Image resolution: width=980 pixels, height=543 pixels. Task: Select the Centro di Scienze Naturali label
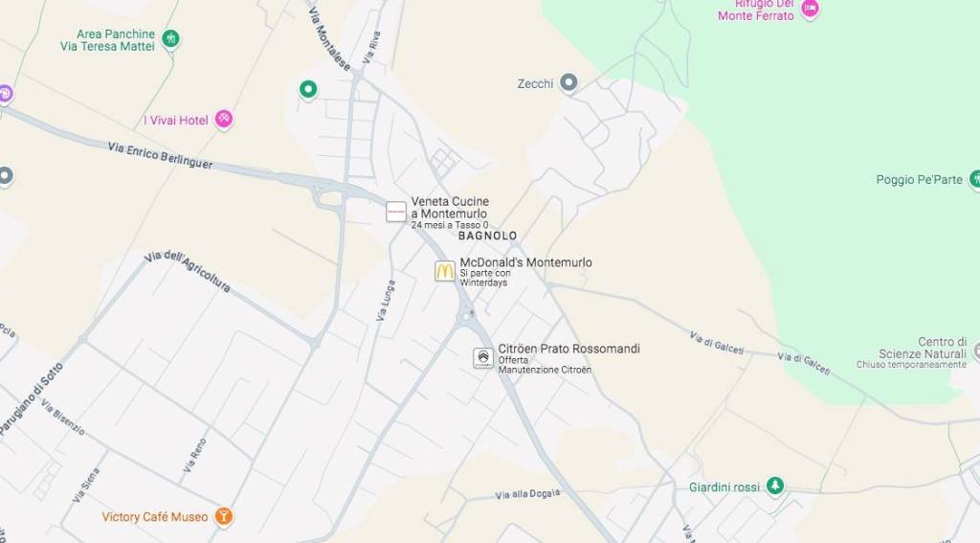[x=924, y=348]
